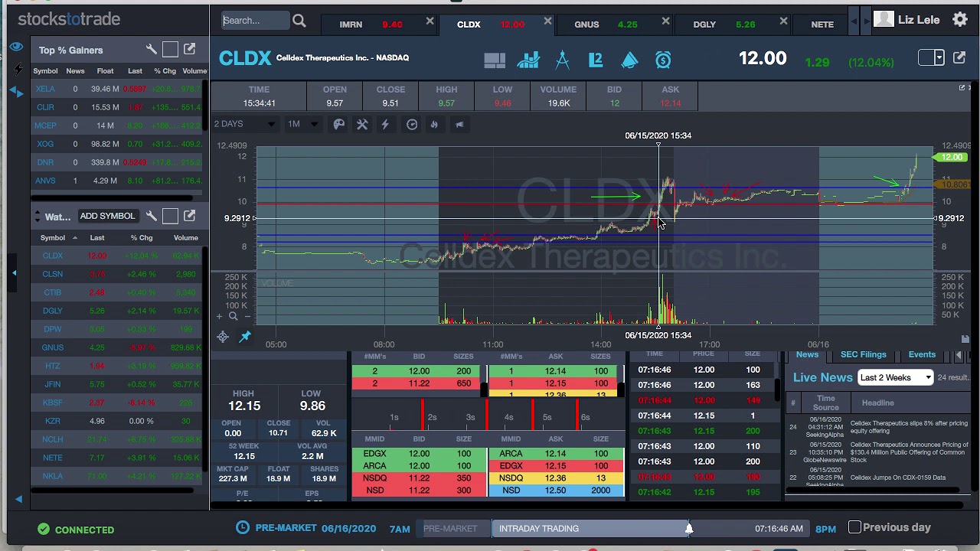
Task: Open settings gear next to Liz Lele
Action: pos(960,19)
